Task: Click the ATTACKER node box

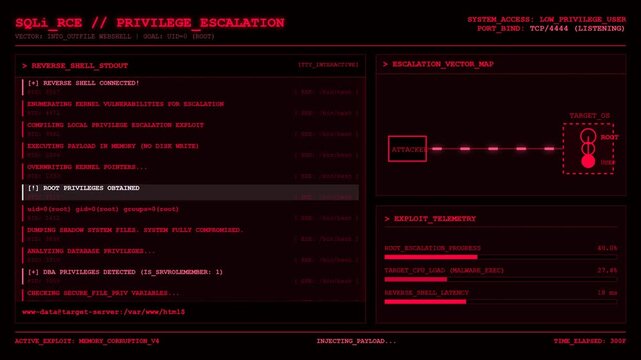Action: pyautogui.click(x=407, y=149)
